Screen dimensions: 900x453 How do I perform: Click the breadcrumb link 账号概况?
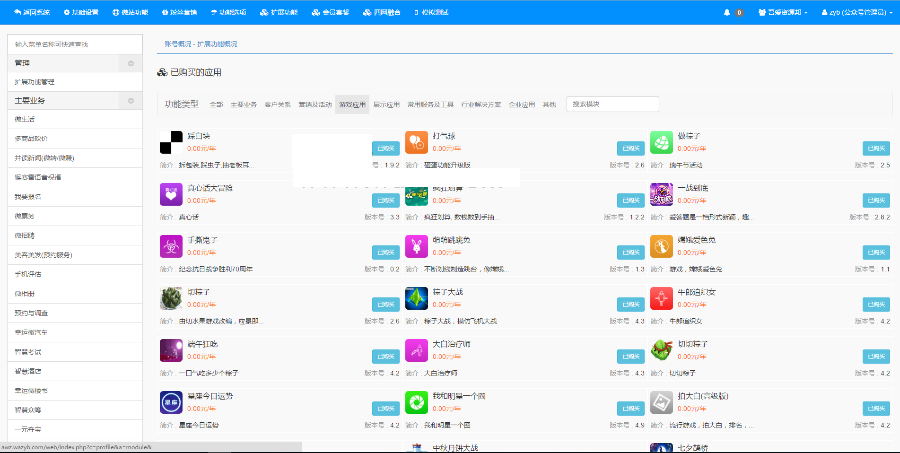(178, 44)
